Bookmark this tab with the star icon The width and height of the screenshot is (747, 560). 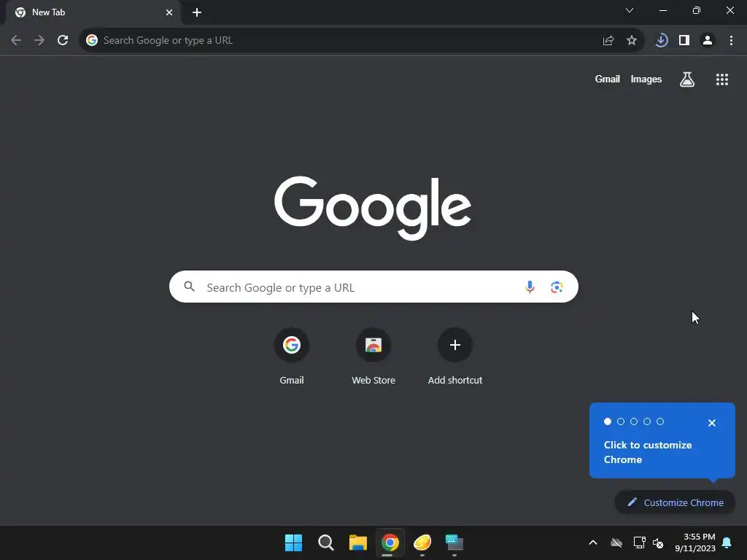pyautogui.click(x=632, y=41)
